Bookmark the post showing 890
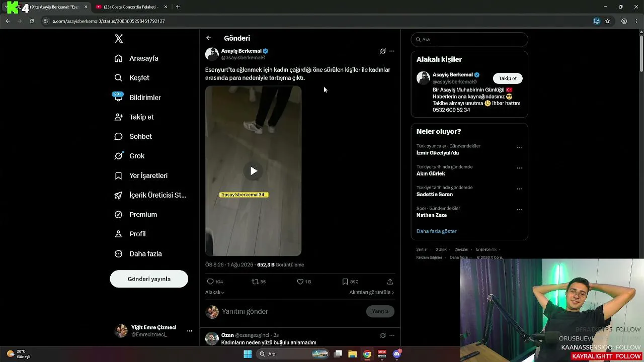Viewport: 644px width, 362px height. click(345, 282)
